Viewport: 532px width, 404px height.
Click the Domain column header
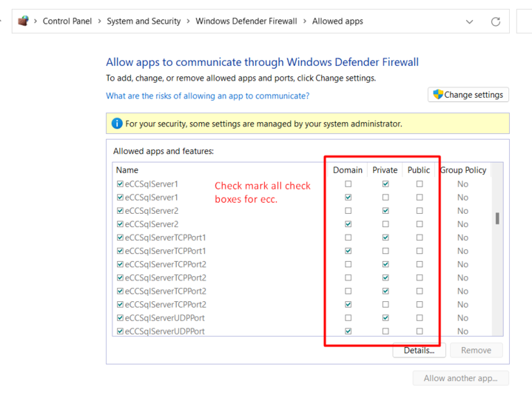348,170
